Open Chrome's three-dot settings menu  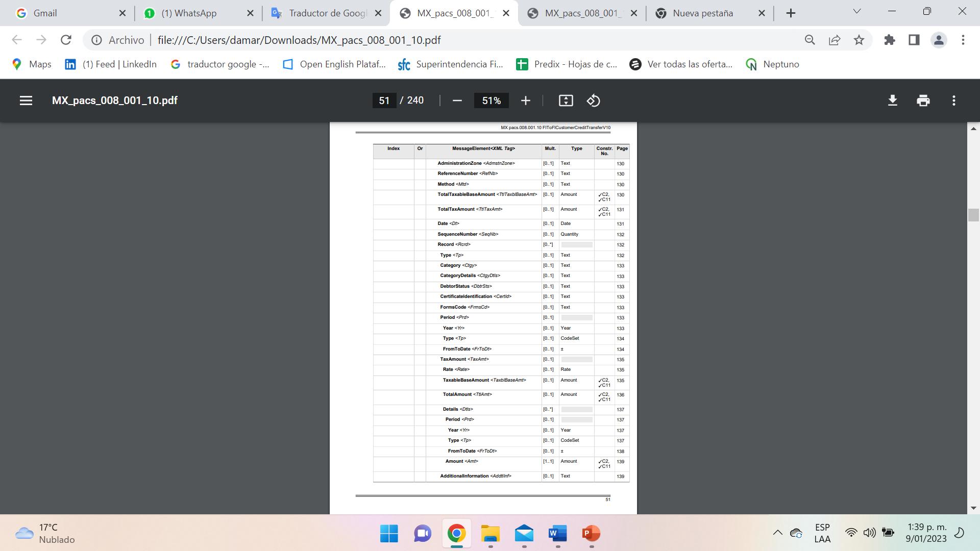pyautogui.click(x=963, y=40)
